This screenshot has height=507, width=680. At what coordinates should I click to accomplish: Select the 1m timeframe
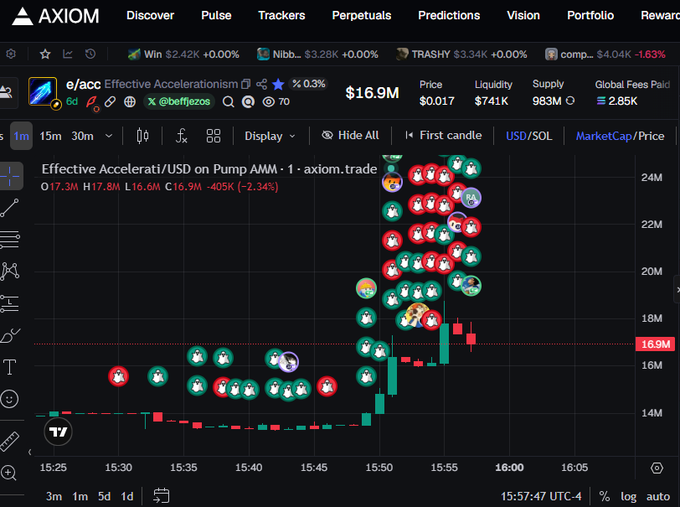point(21,136)
